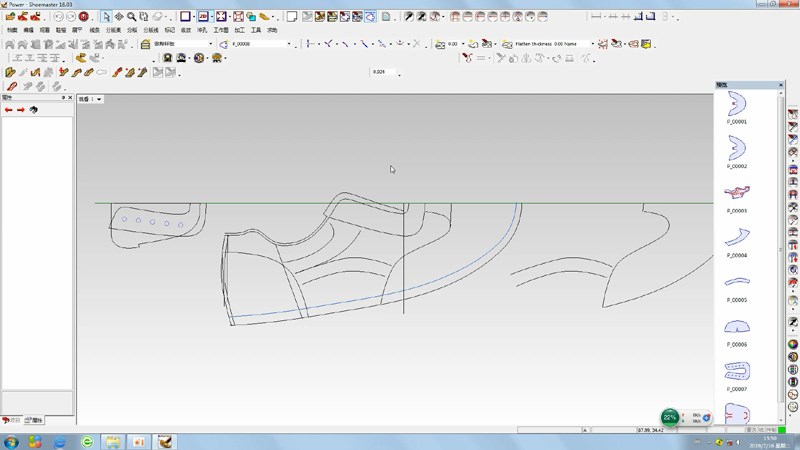The image size is (800, 450).
Task: Click the red forward arrow in properties panel
Action: [21, 109]
